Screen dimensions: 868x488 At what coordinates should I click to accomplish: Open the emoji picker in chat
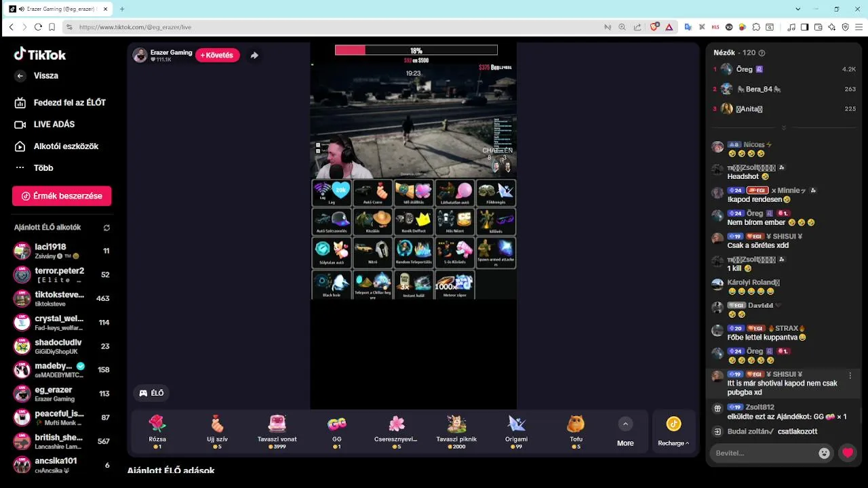click(824, 453)
